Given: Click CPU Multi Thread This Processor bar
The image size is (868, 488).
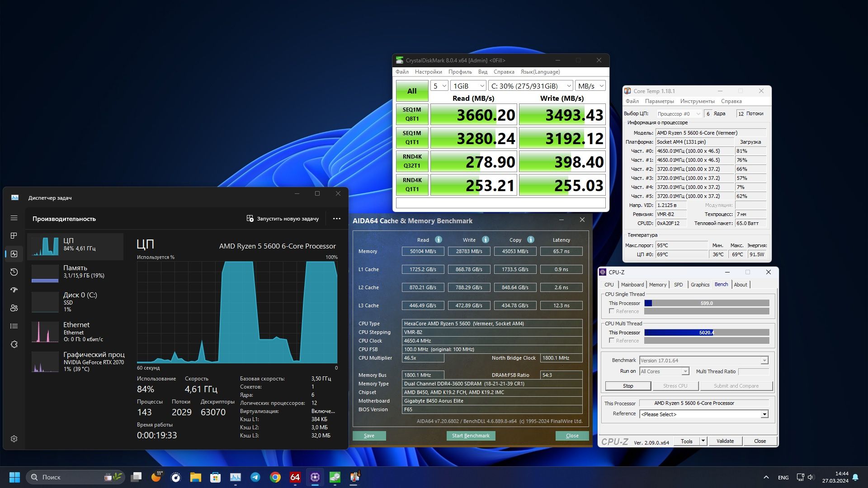Looking at the screenshot, I should (707, 333).
